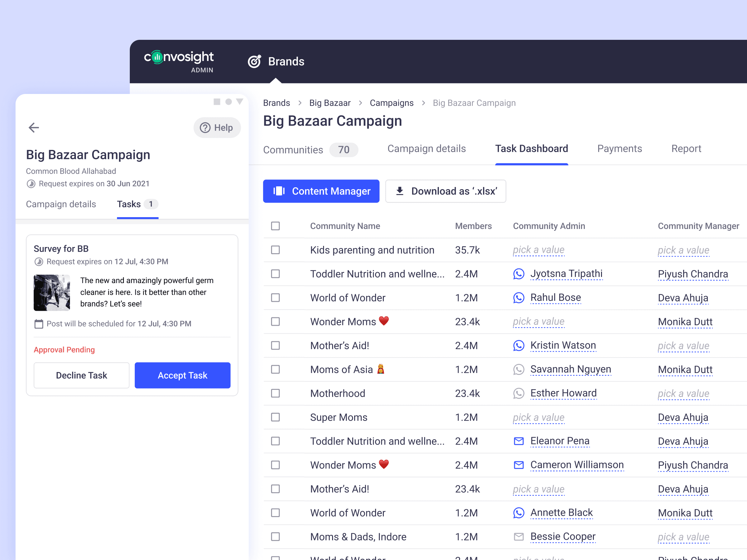Check the Kids parenting and nutrition row
This screenshot has width=747, height=560.
(275, 250)
